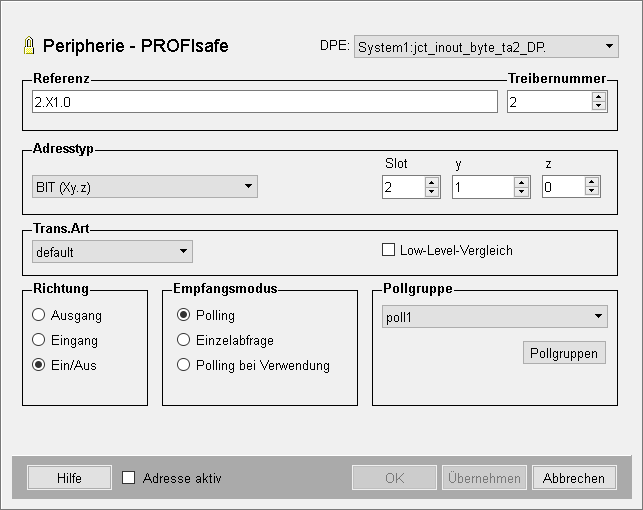The width and height of the screenshot is (643, 510).
Task: Toggle the Adresse aktiv checkbox
Action: [x=128, y=478]
